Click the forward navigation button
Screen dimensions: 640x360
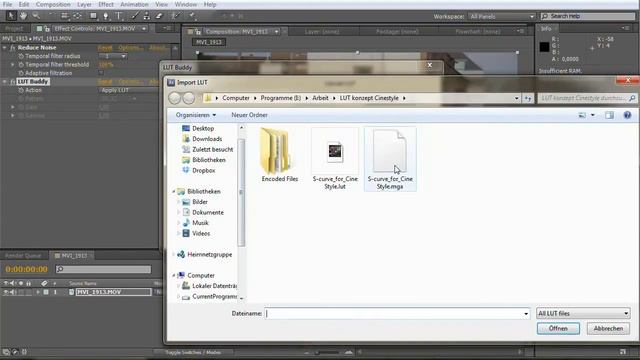[189, 98]
